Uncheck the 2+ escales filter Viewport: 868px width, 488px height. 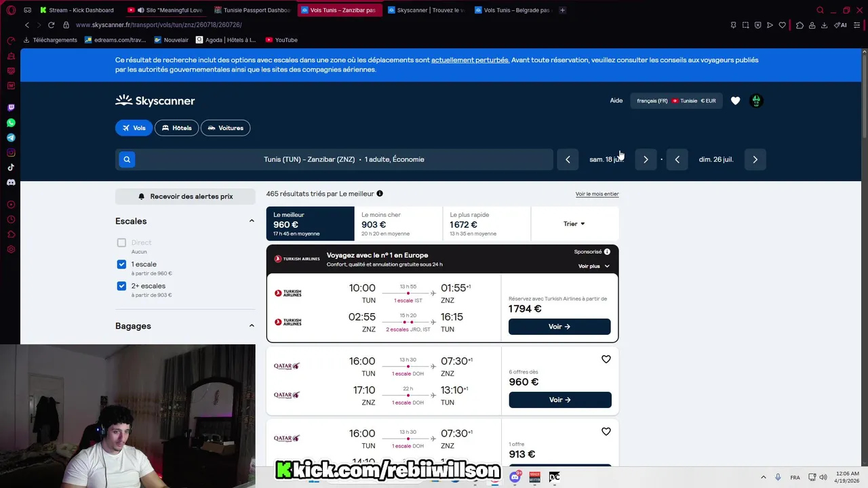[x=121, y=286]
